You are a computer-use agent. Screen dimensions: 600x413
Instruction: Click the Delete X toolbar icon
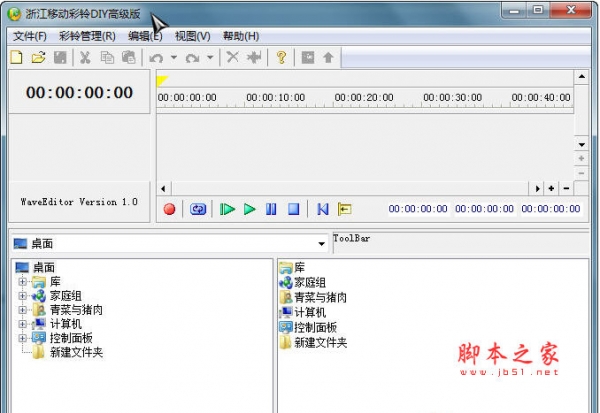[x=232, y=57]
